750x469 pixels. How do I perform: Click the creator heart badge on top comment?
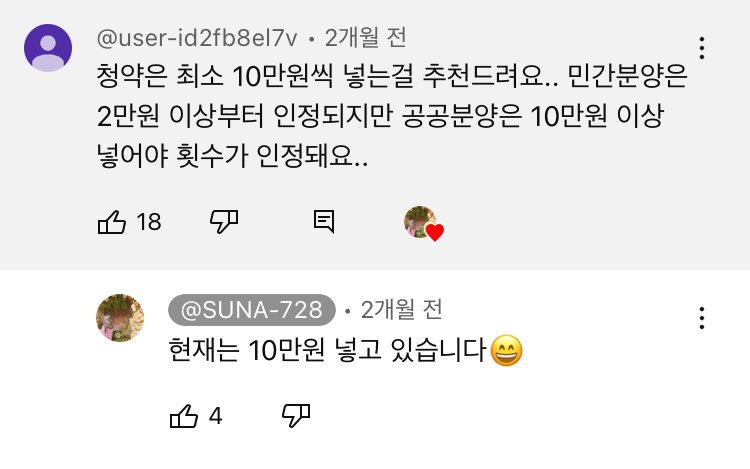coord(423,223)
